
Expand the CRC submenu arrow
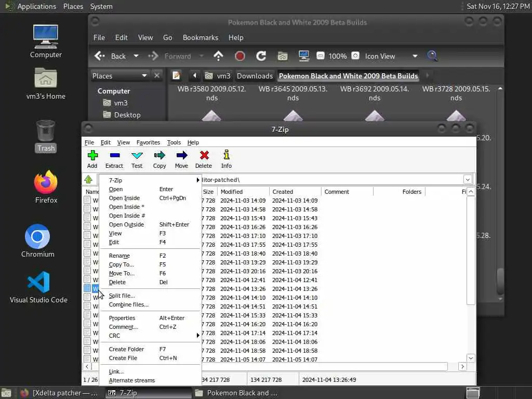[198, 336]
